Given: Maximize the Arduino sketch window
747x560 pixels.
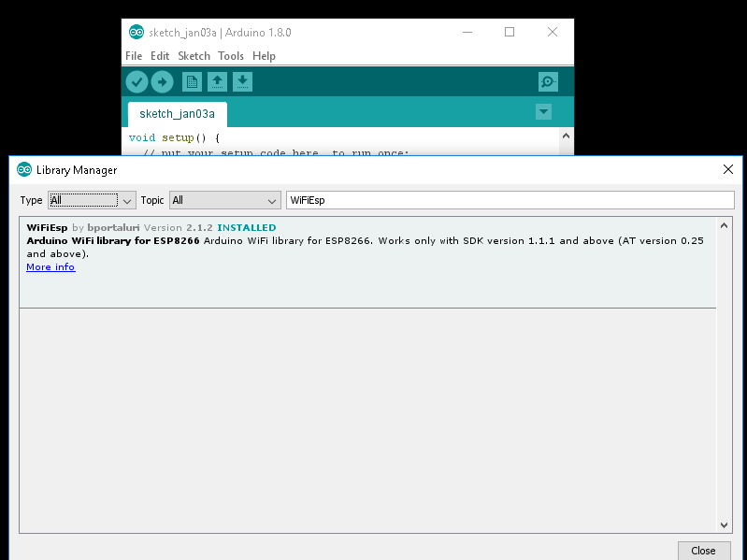Looking at the screenshot, I should [x=510, y=32].
